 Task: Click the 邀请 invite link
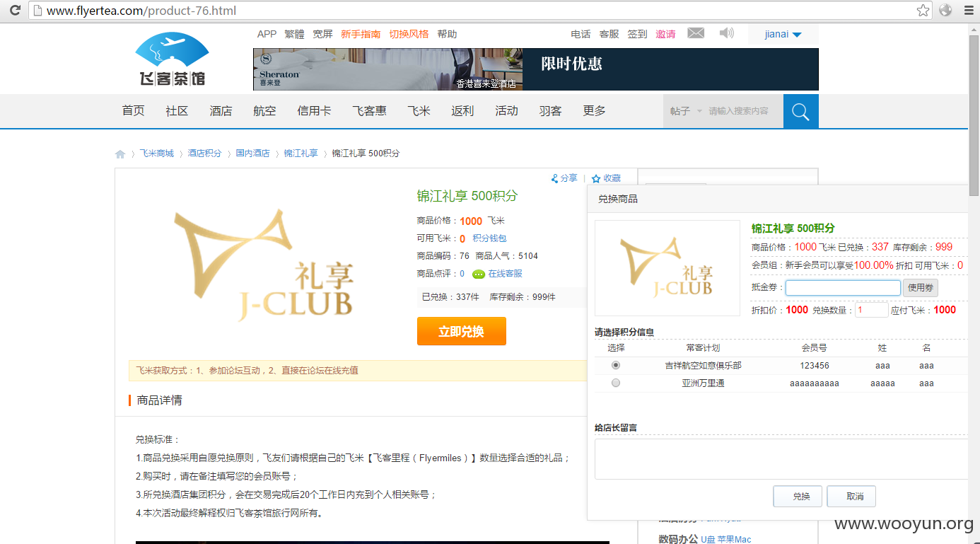[x=665, y=34]
